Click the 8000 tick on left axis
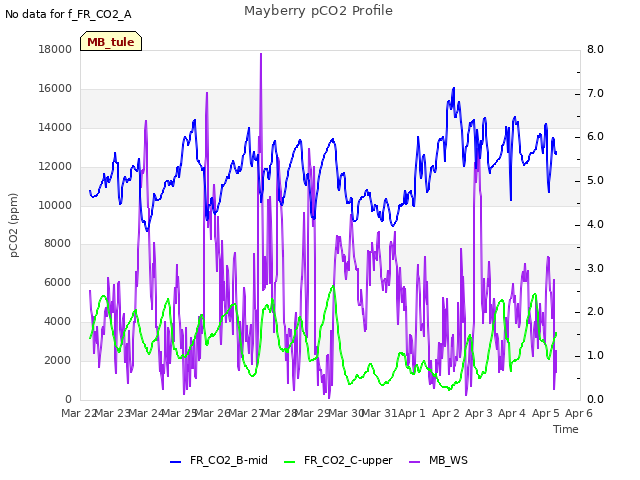640x480 pixels. [58, 244]
